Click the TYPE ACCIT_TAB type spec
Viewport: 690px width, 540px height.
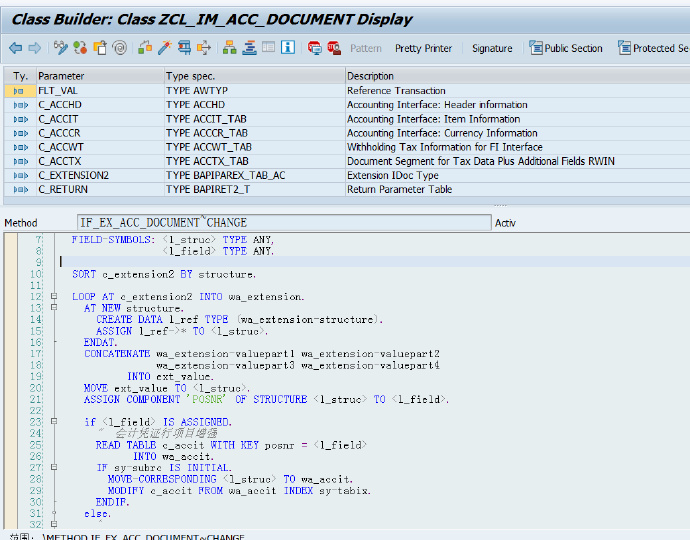tap(206, 119)
